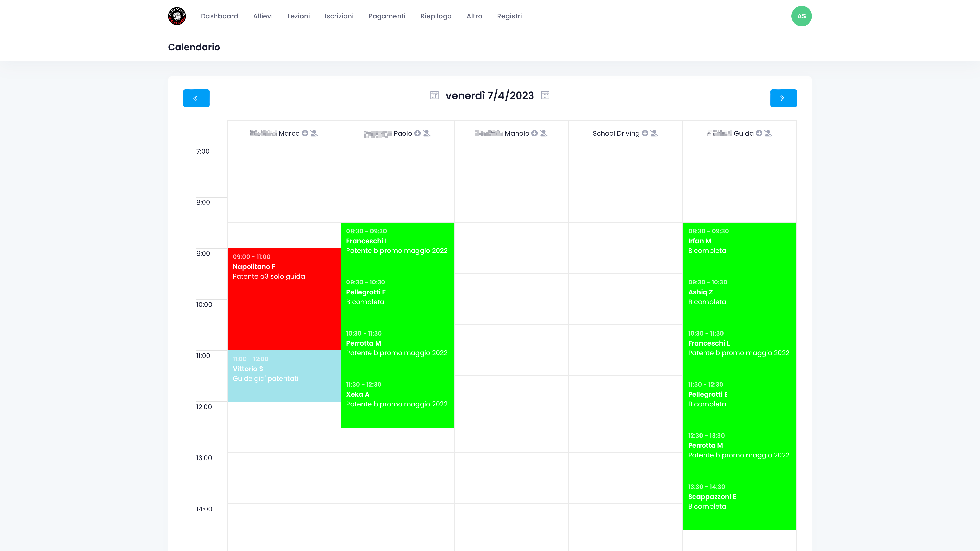Click the crossed-user icon beside Manolo

(544, 133)
